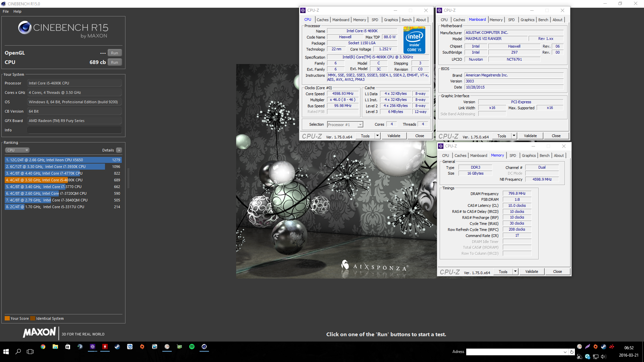The image size is (644, 362).
Task: Open the Windows Start menu
Action: point(6,352)
